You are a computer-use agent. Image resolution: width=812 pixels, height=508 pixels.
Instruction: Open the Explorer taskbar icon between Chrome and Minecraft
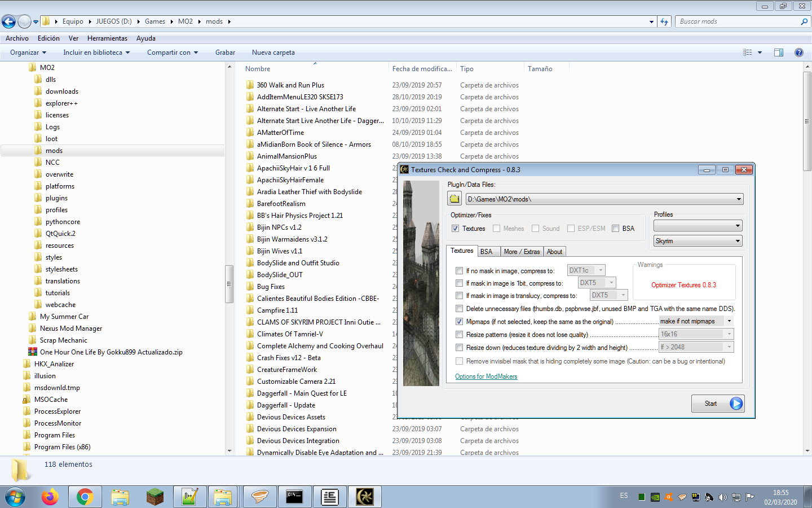tap(120, 497)
